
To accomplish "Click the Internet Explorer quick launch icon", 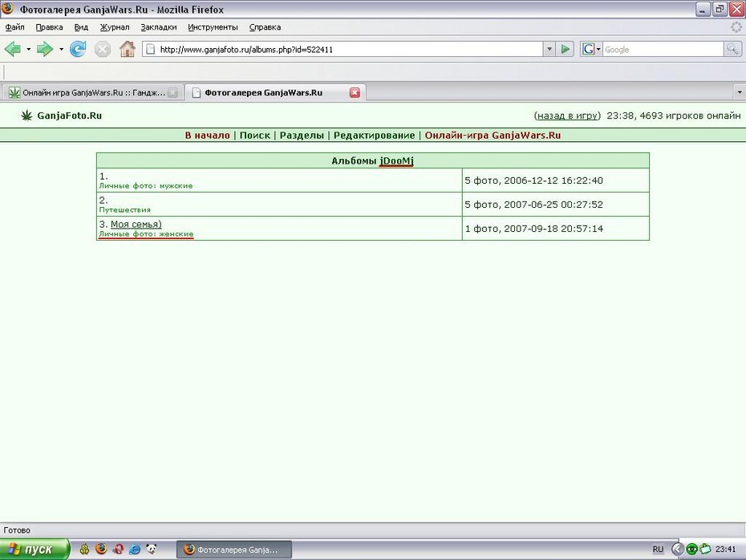I will pos(135,549).
